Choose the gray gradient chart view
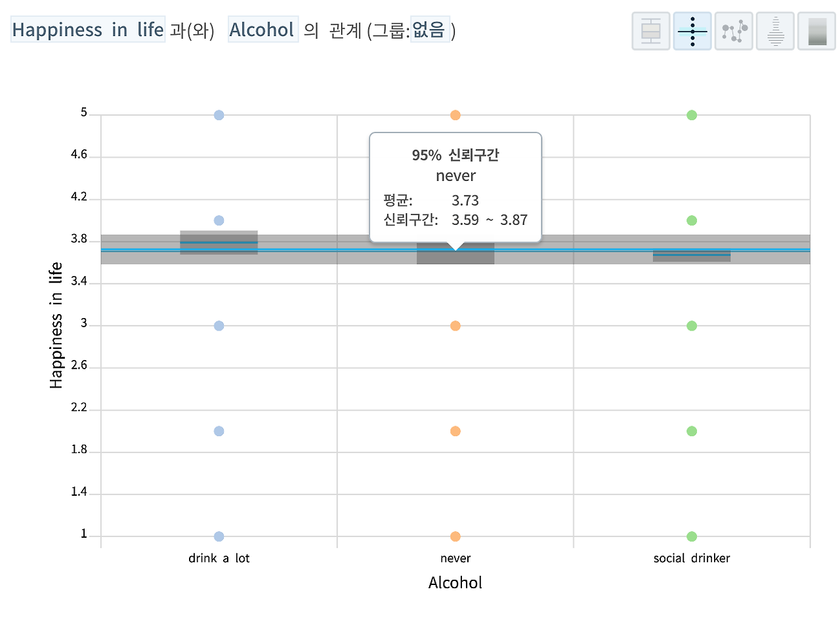The height and width of the screenshot is (623, 840). 817,31
